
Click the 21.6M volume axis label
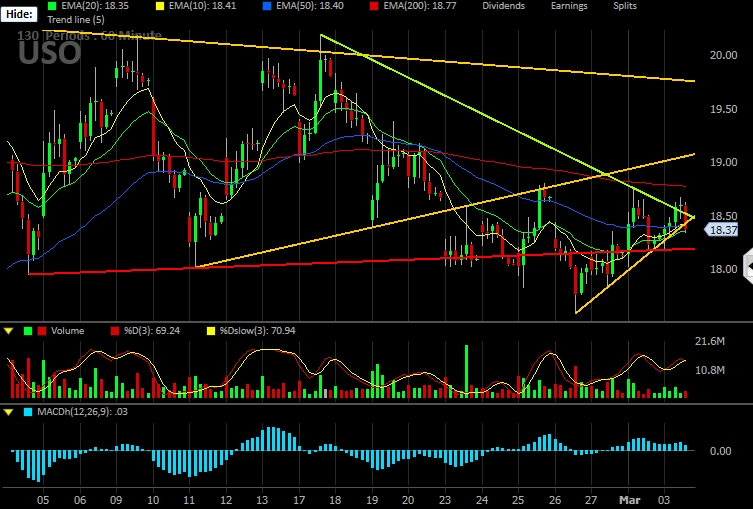tap(710, 341)
